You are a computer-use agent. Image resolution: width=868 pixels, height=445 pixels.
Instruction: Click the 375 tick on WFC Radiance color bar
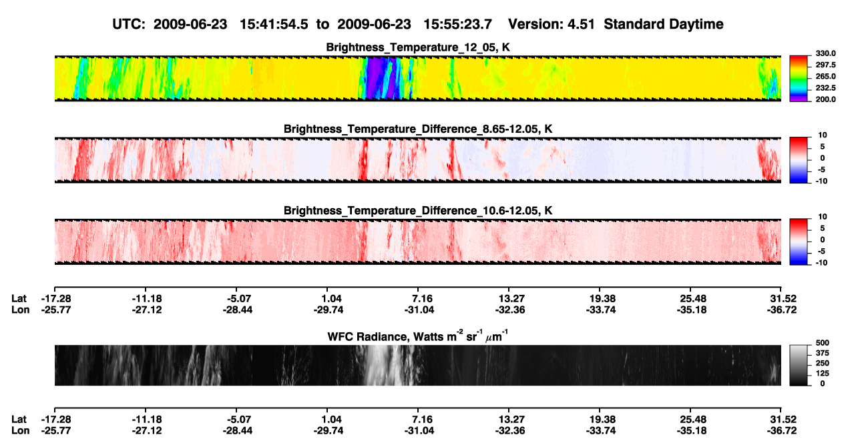824,353
